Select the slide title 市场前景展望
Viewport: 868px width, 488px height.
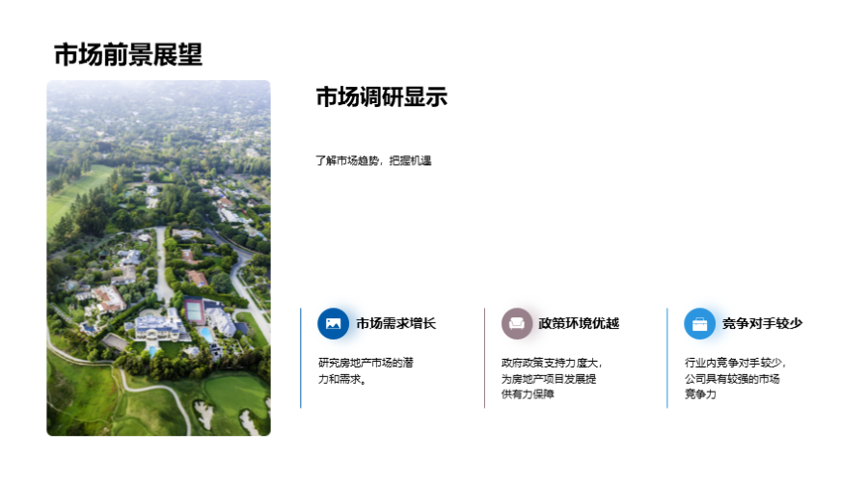[128, 55]
